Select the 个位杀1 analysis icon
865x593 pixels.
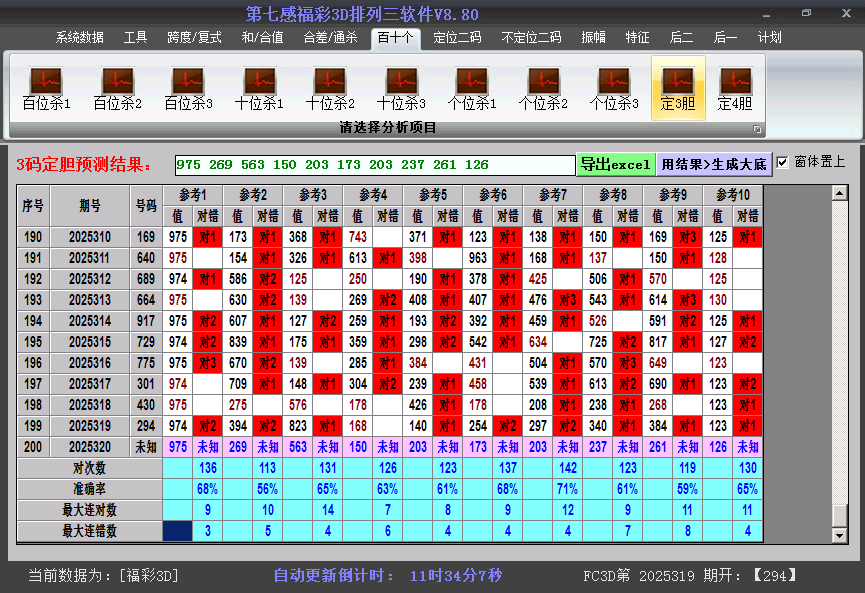tap(472, 88)
